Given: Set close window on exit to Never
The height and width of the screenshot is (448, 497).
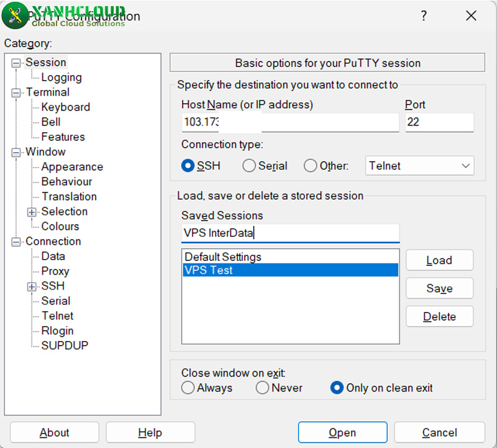Looking at the screenshot, I should 262,388.
